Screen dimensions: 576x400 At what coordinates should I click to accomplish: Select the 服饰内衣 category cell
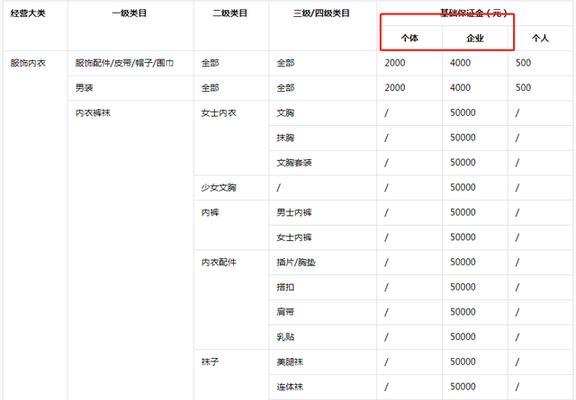28,63
